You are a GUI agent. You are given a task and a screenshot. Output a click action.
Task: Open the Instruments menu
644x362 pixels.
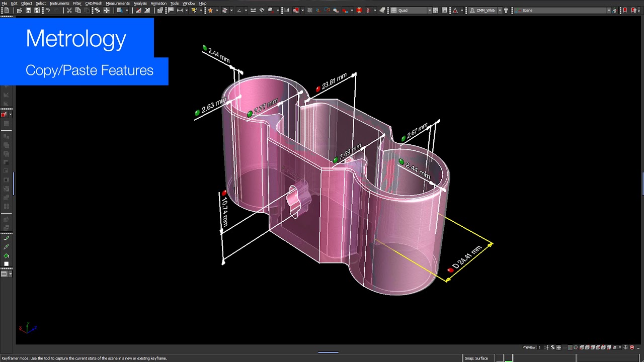[x=59, y=4]
